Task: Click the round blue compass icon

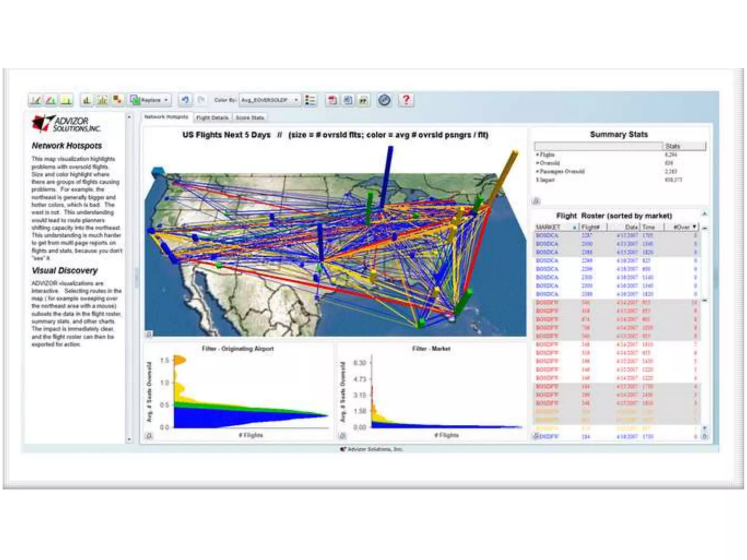Action: point(384,100)
